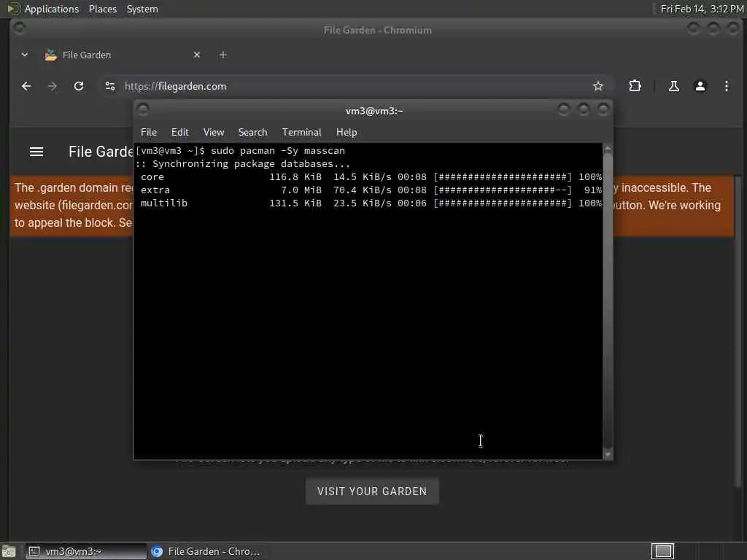The image size is (747, 560).
Task: Open the System menu in top panel
Action: [142, 9]
